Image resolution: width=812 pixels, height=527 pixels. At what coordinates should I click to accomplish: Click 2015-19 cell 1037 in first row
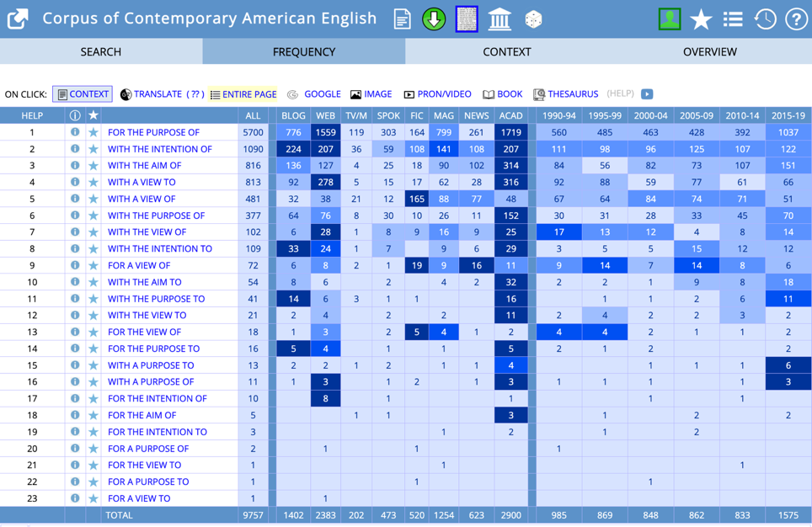pos(788,132)
